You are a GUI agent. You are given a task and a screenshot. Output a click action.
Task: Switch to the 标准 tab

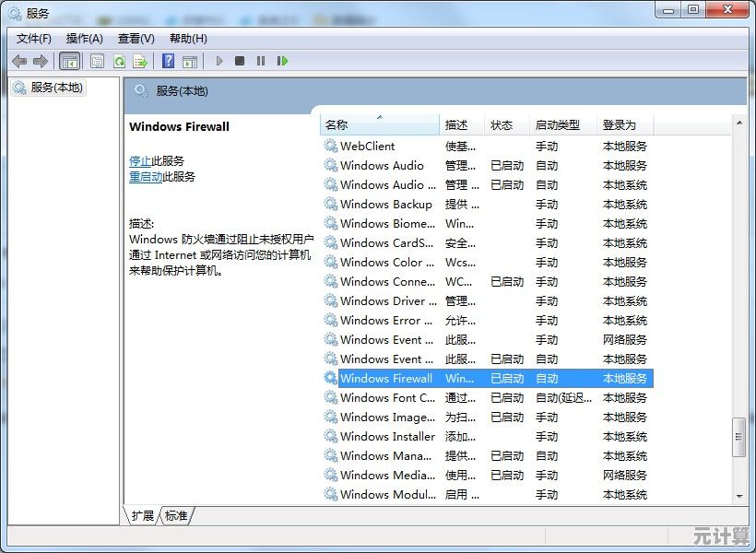pos(176,516)
